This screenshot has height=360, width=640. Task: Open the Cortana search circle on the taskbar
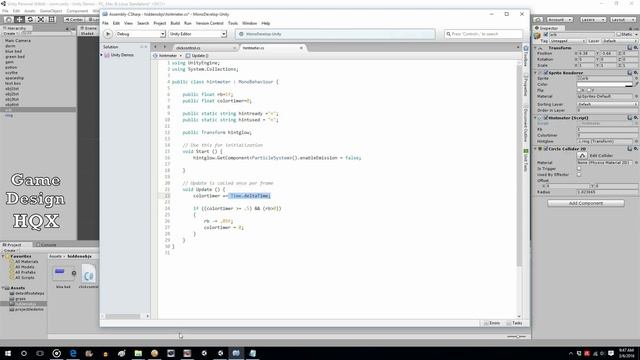[x=24, y=353]
